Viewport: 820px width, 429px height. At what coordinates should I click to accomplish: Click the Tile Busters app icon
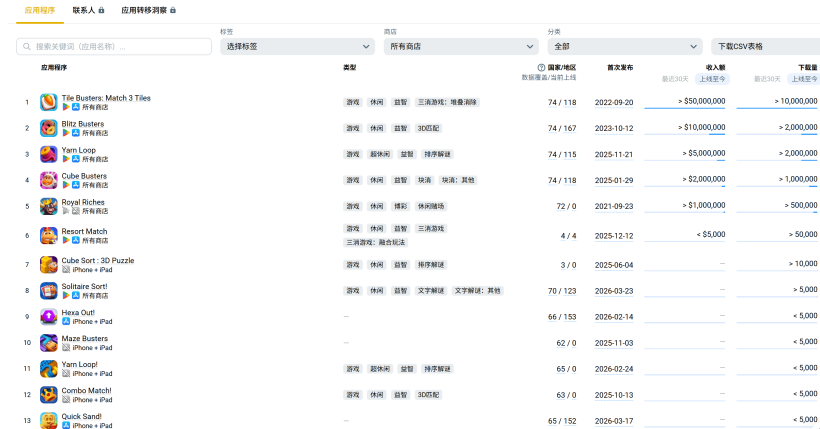48,102
